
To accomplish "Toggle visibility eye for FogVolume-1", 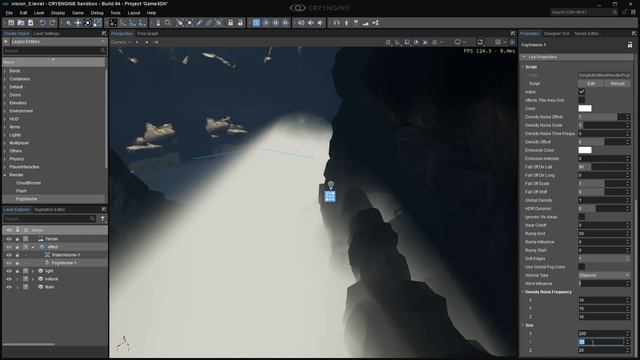I will 9,263.
